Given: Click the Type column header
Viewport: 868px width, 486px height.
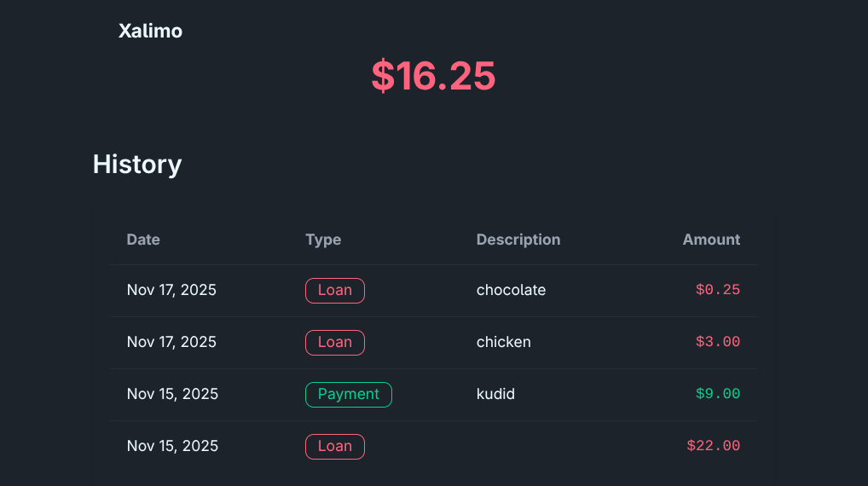Looking at the screenshot, I should pyautogui.click(x=323, y=240).
